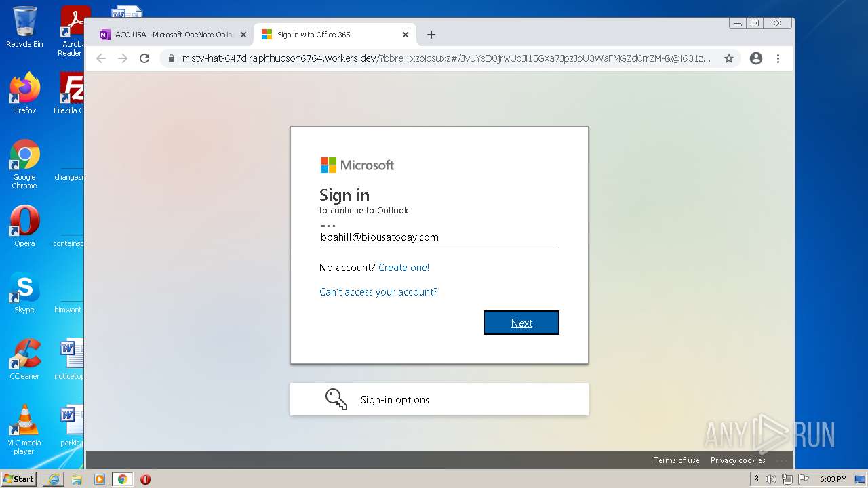Open a new browser tab
The width and height of the screenshot is (868, 488).
coord(431,35)
